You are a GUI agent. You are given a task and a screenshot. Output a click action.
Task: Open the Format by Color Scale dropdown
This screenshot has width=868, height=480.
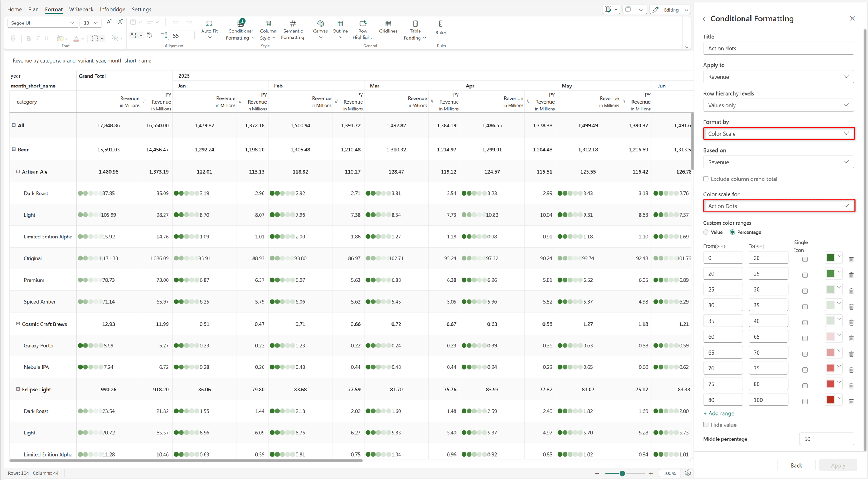pos(778,134)
